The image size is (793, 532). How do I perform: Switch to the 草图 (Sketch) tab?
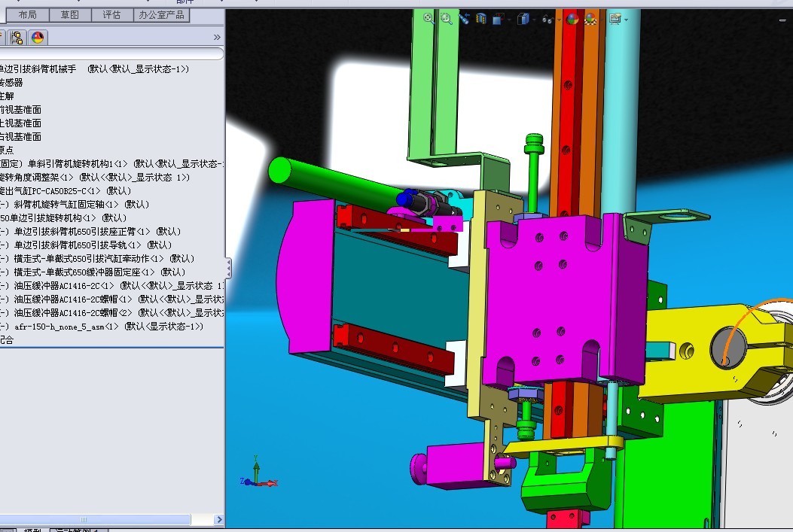pyautogui.click(x=70, y=15)
